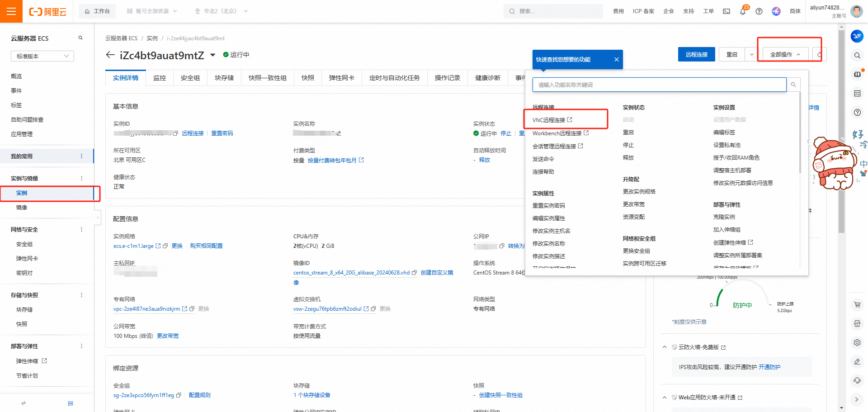Click the 工作台 button in top bar

(97, 11)
